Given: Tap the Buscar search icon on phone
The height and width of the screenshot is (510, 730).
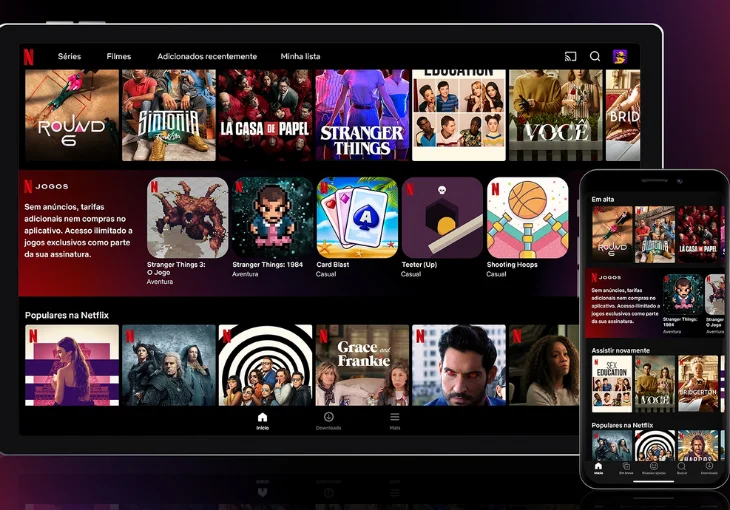Looking at the screenshot, I should (x=682, y=466).
